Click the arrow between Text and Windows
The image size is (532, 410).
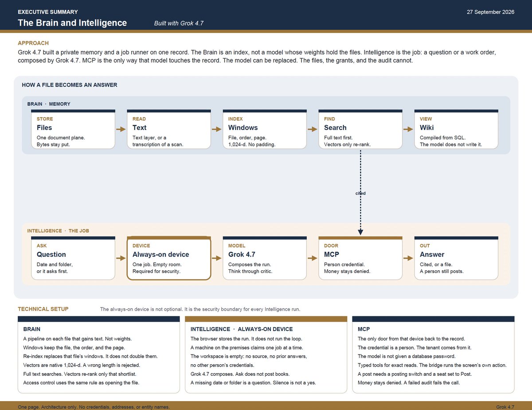tap(217, 129)
